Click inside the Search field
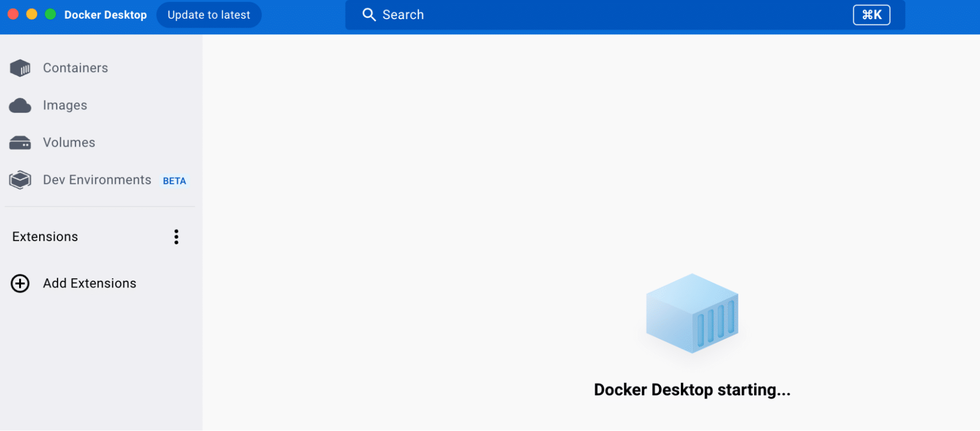The height and width of the screenshot is (431, 980). pyautogui.click(x=625, y=15)
